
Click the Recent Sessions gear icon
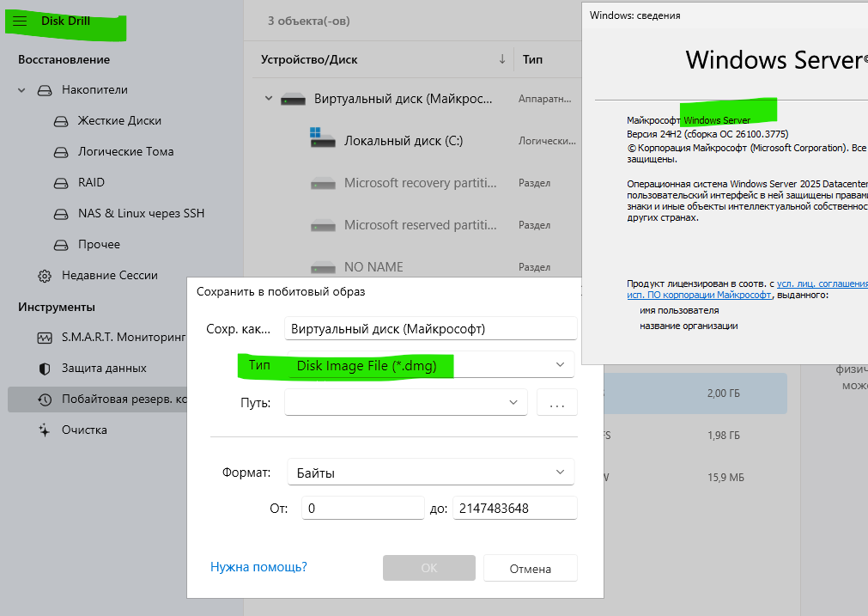coord(45,276)
